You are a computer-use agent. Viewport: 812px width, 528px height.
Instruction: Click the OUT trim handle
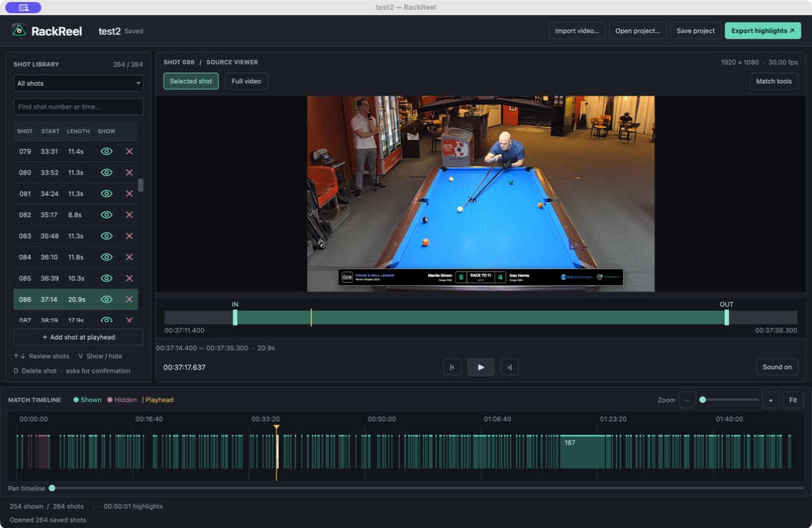727,318
